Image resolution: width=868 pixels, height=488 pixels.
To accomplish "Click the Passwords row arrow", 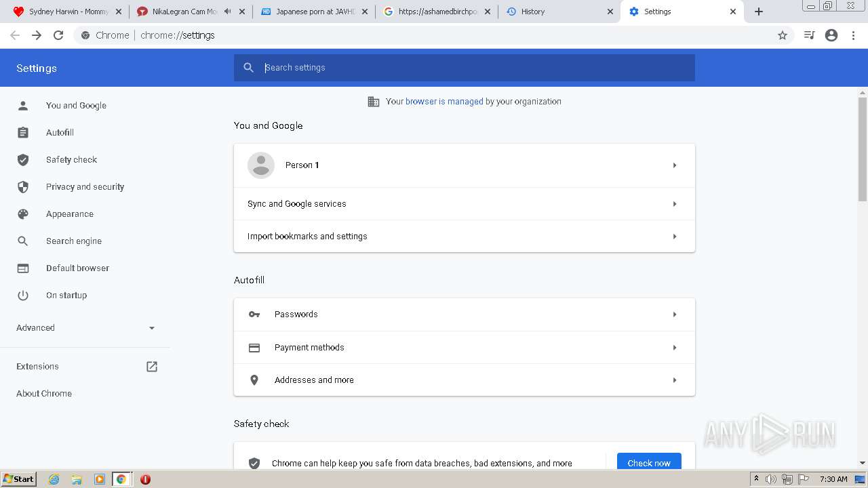I will [675, 314].
